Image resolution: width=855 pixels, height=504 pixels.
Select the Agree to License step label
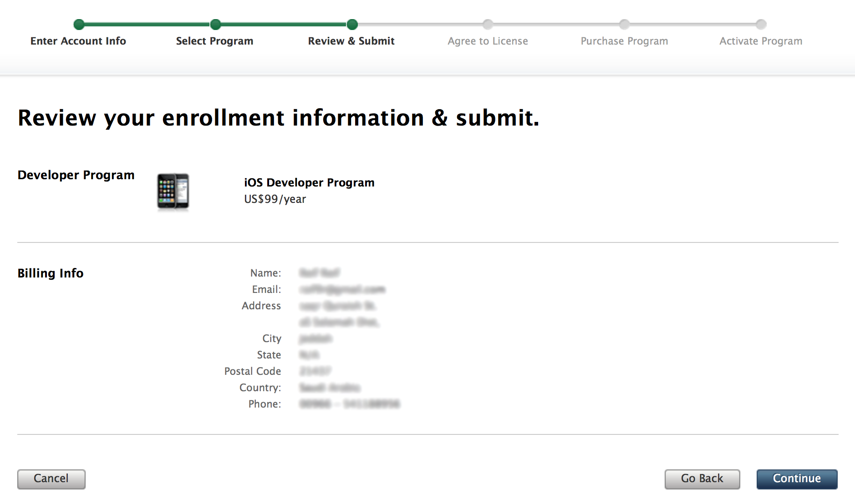[x=488, y=41]
